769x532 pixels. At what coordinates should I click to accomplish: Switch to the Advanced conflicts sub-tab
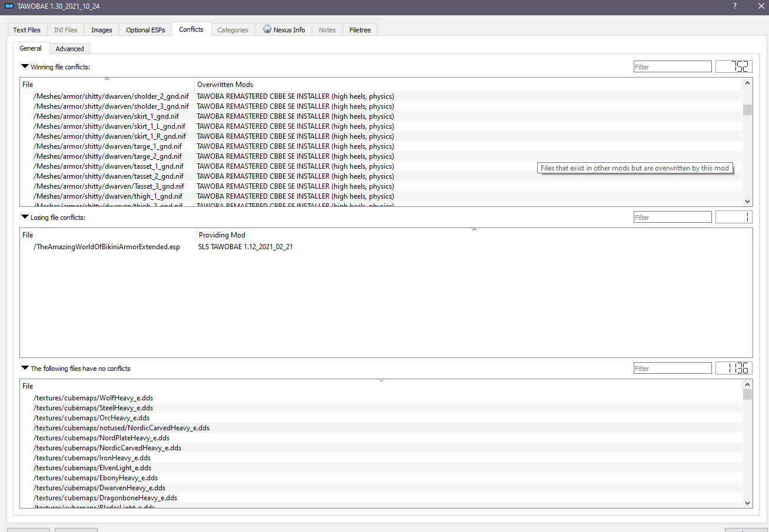[69, 49]
